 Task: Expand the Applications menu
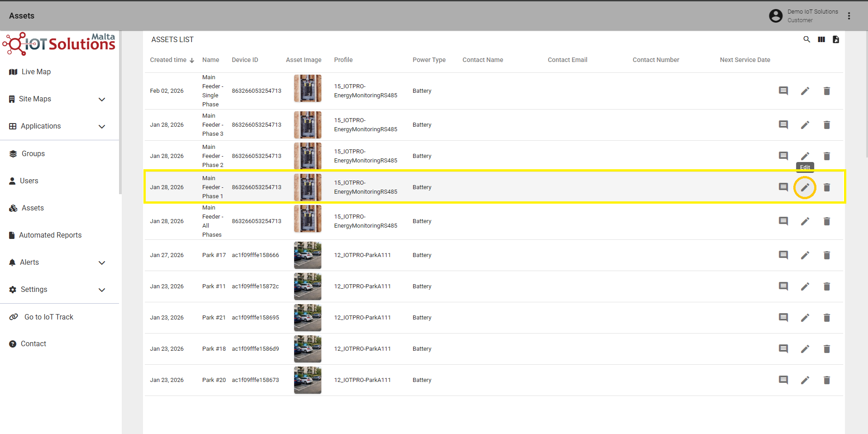click(102, 126)
